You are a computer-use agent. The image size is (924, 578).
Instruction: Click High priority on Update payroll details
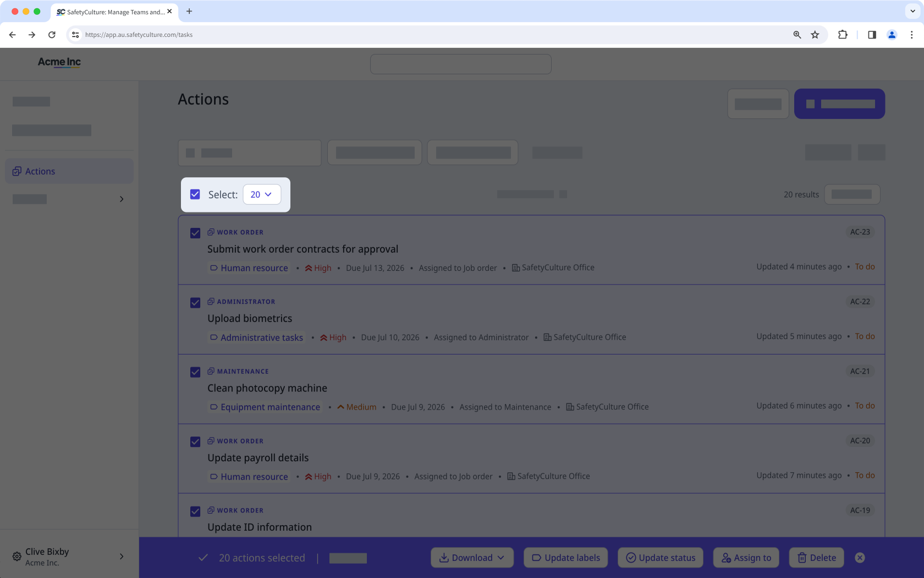click(x=318, y=477)
